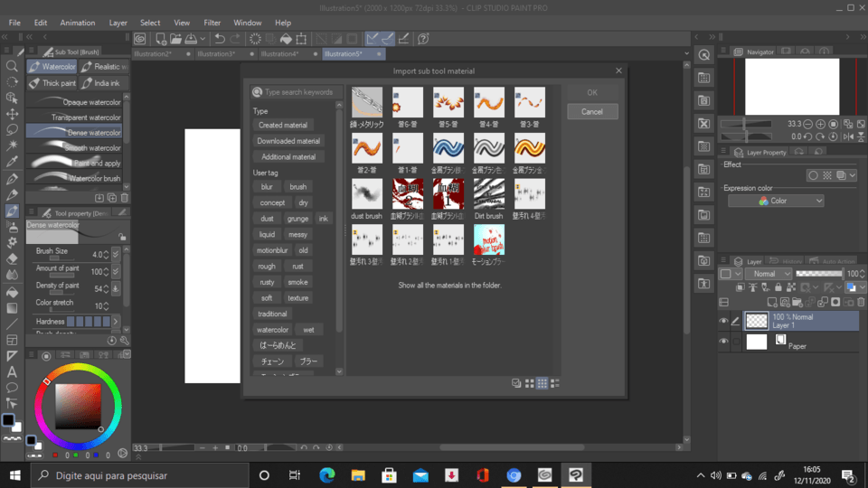Open File Explorer from the taskbar
The width and height of the screenshot is (868, 488).
(x=358, y=475)
